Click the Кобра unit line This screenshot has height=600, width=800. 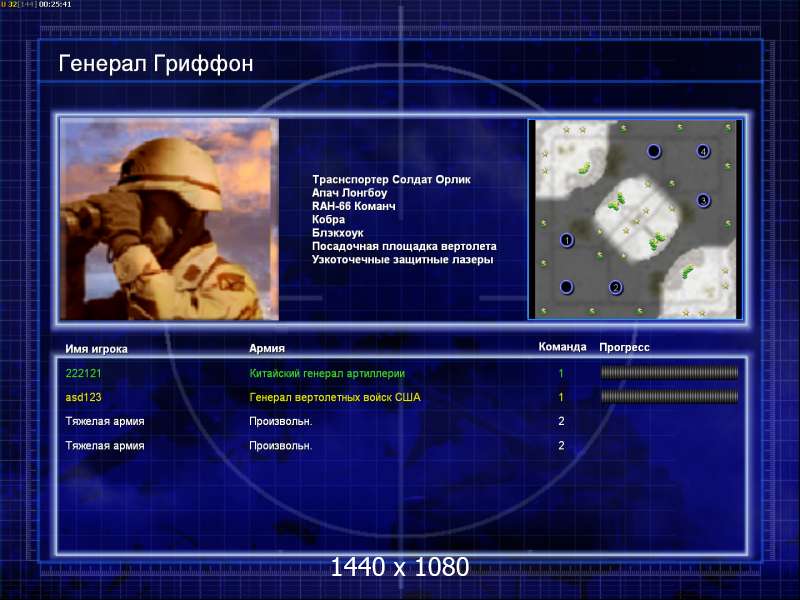(x=329, y=219)
